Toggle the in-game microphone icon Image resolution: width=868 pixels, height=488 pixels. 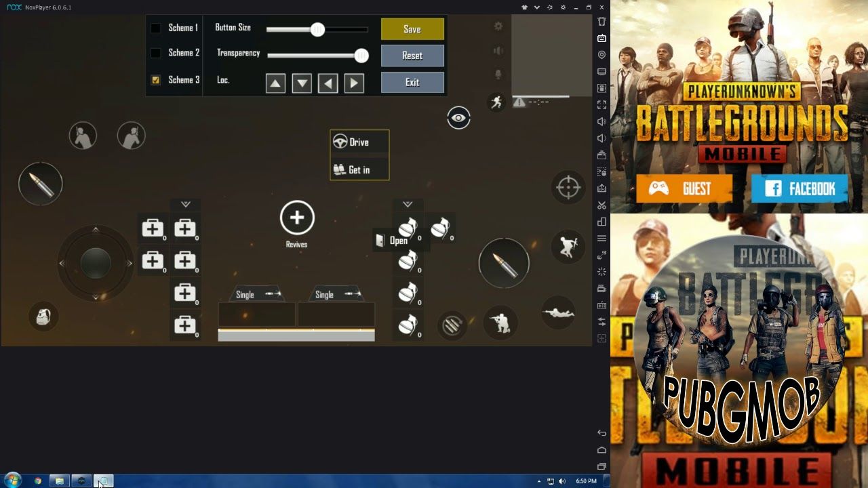pos(498,75)
